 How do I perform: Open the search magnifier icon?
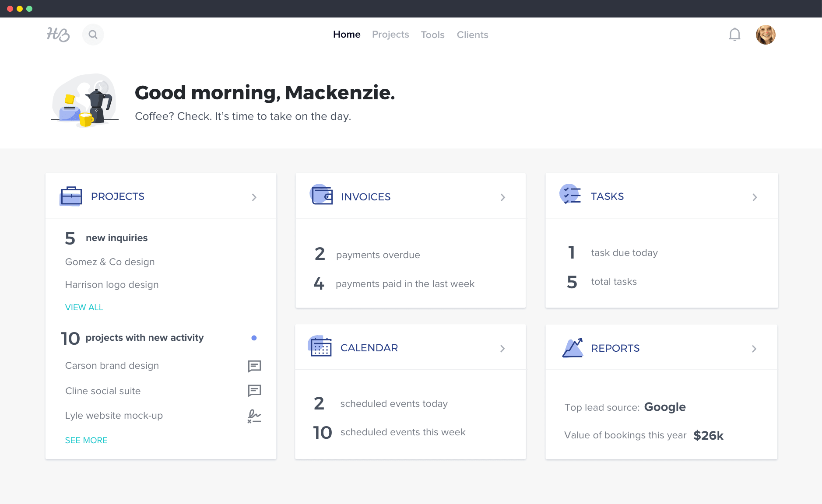[93, 34]
